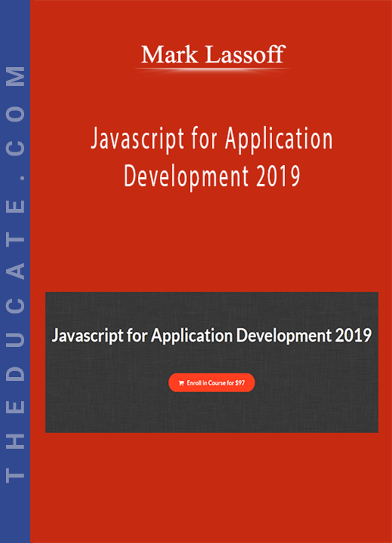Click the shopping cart icon on Enroll button

181,383
